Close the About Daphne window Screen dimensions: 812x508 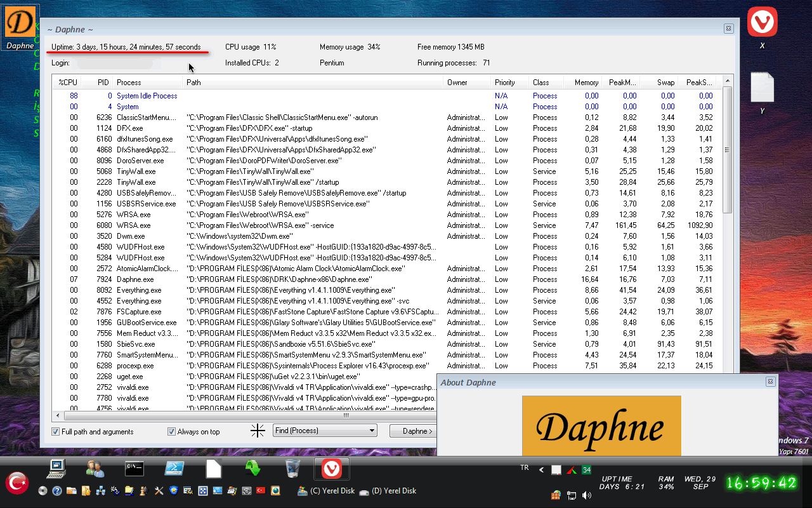(770, 382)
